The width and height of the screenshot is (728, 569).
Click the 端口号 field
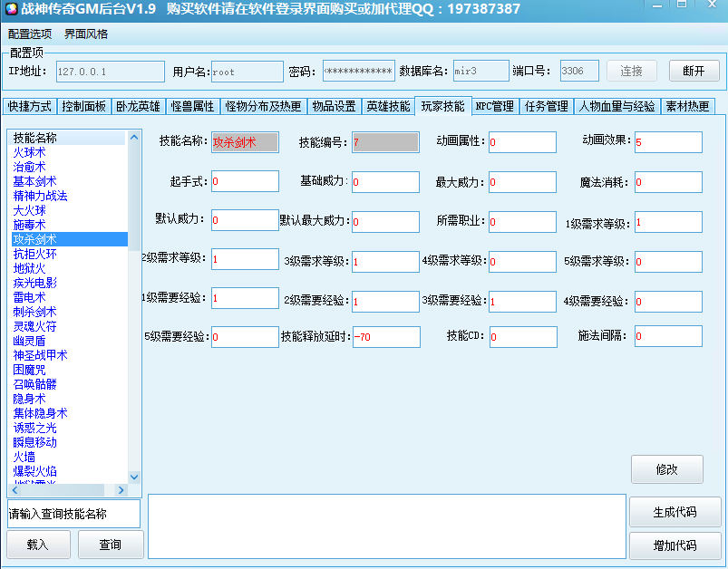(579, 71)
